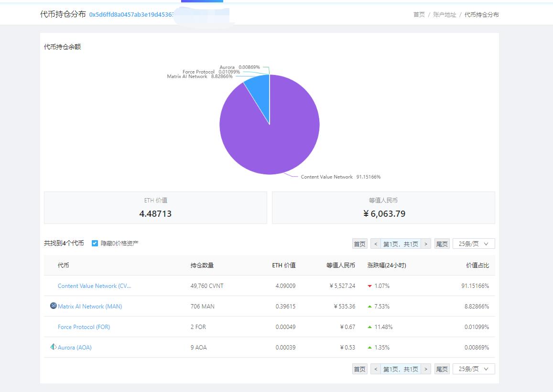Viewport: 553px width, 392px height.
Task: Click the 代币持仓余额 section heading
Action: point(63,47)
